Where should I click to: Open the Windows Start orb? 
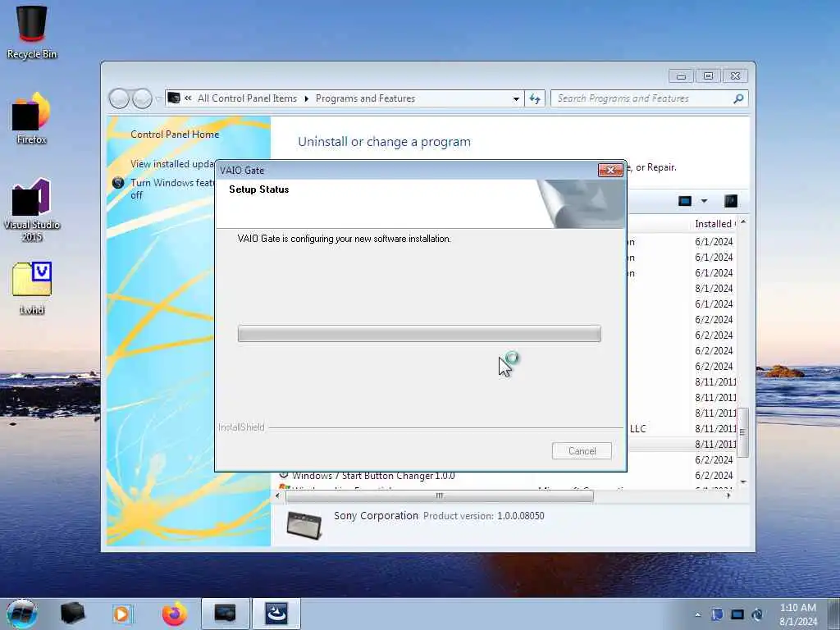21,614
